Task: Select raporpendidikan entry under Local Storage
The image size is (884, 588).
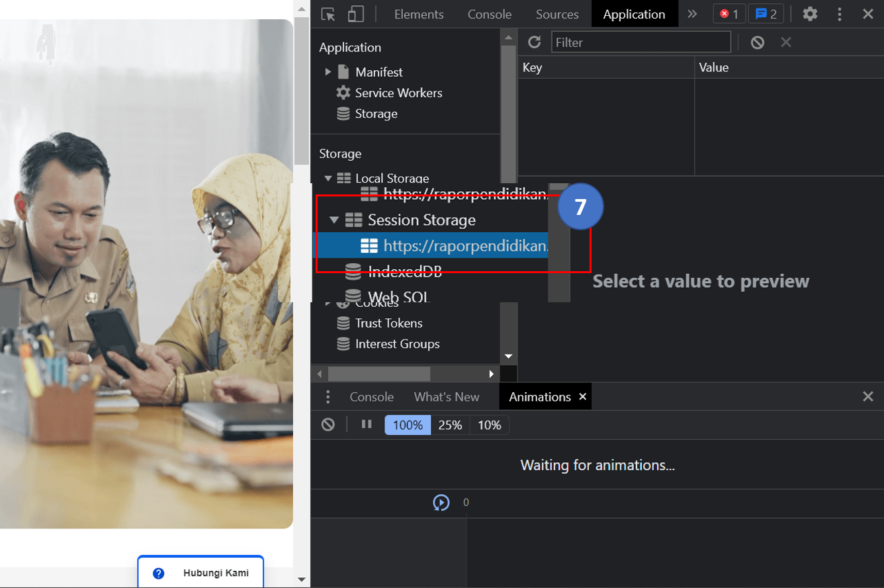Action: pyautogui.click(x=466, y=194)
